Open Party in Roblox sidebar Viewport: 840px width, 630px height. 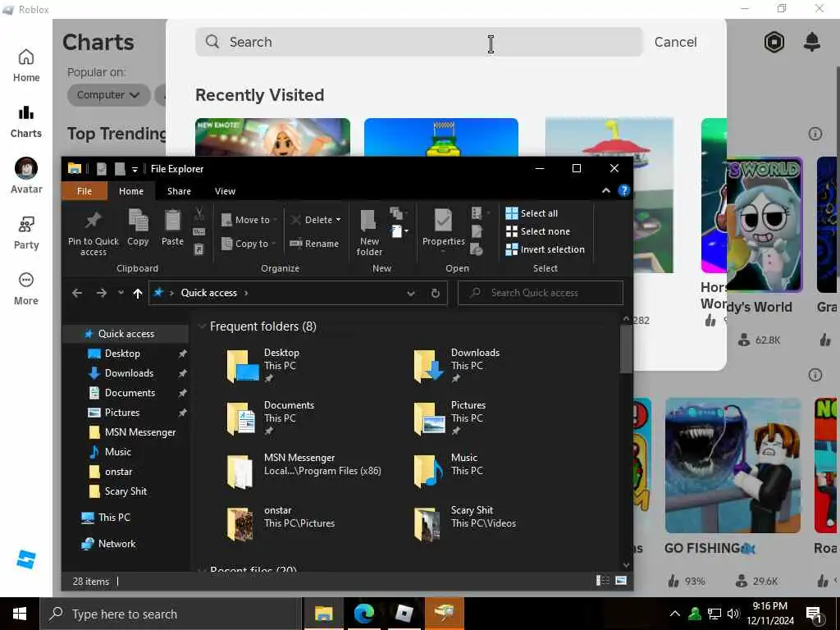(25, 233)
